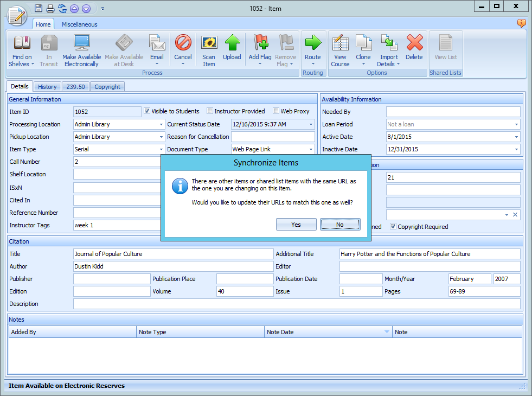Click the Cancel icon in the Process group
The image size is (532, 396).
[x=183, y=49]
